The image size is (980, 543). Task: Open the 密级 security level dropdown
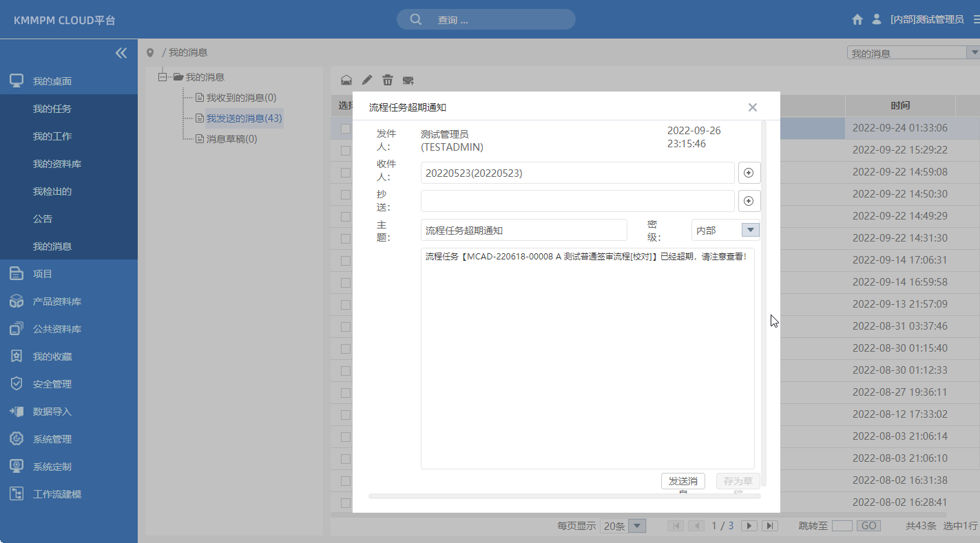click(750, 229)
